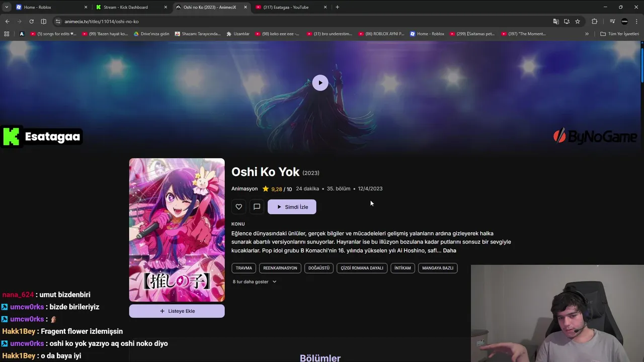
Task: Open the apps grid in bookmarks bar
Action: tap(7, 34)
